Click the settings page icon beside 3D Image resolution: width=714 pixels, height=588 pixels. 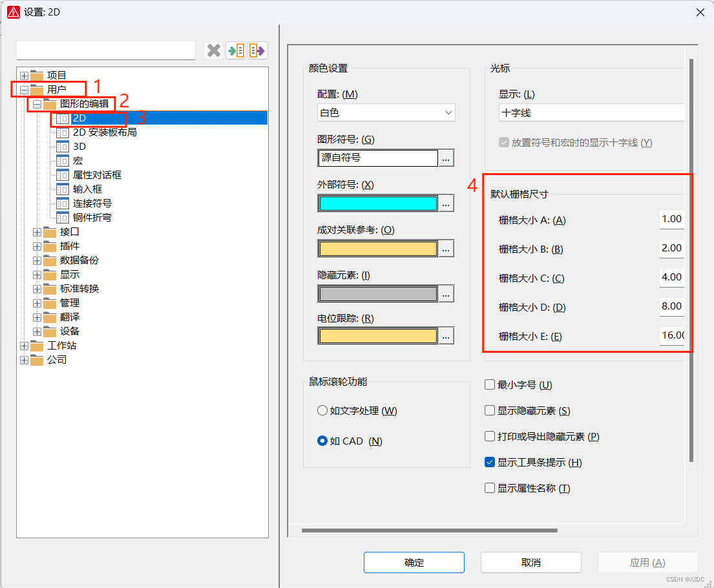[63, 147]
